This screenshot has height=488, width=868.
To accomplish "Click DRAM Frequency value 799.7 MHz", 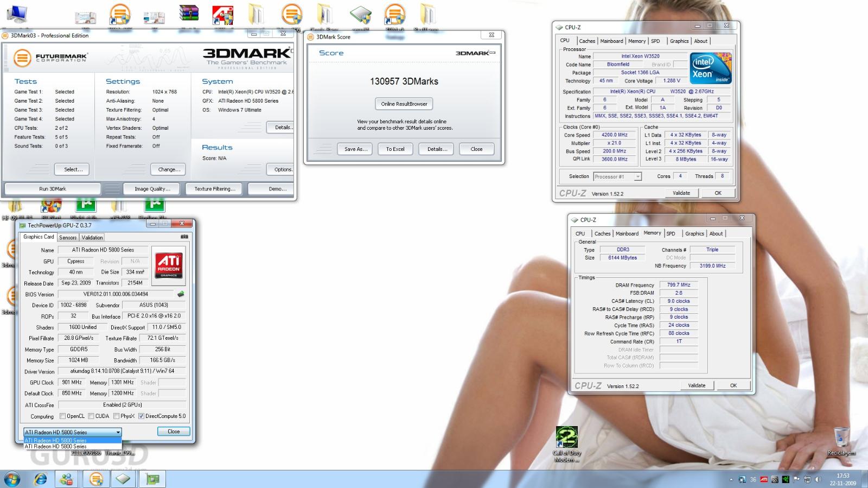I will (x=679, y=284).
